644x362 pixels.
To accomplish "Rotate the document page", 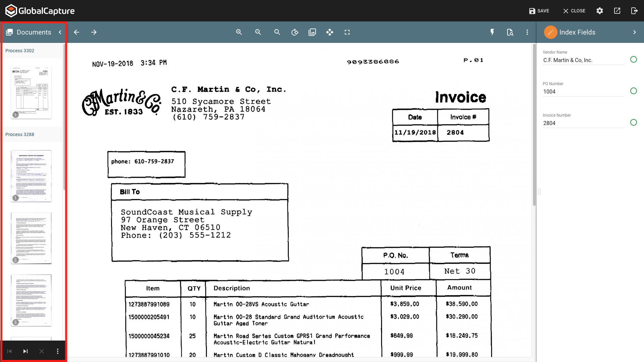I will click(x=295, y=32).
